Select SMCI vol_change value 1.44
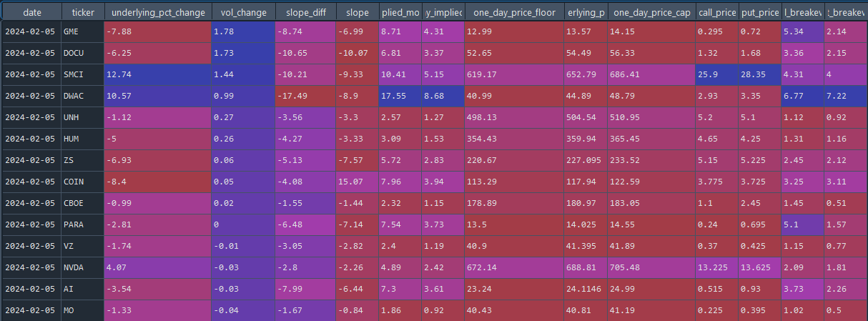Screen dimensions: 868x321 pyautogui.click(x=244, y=75)
